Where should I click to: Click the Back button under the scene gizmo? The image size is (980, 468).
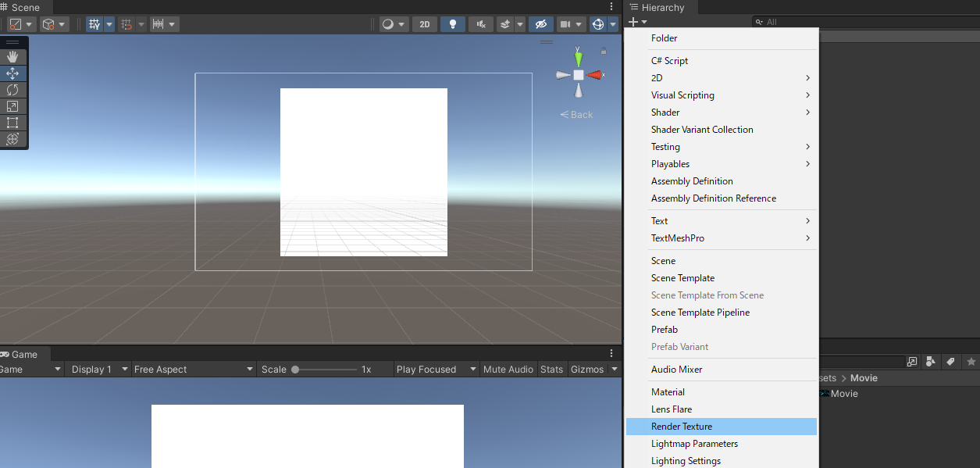[576, 114]
